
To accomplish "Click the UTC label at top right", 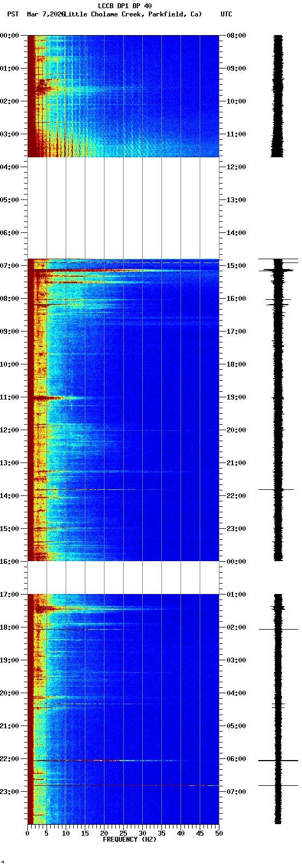I will [x=226, y=14].
